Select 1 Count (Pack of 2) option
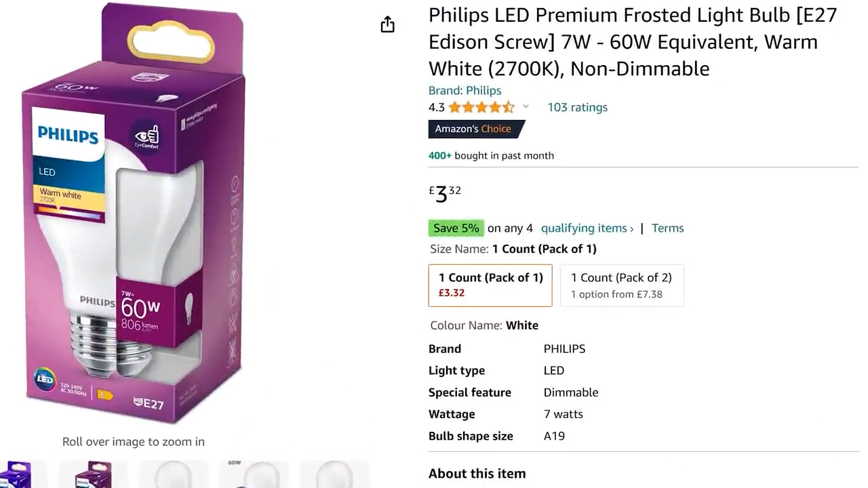The image size is (868, 488). click(x=621, y=285)
